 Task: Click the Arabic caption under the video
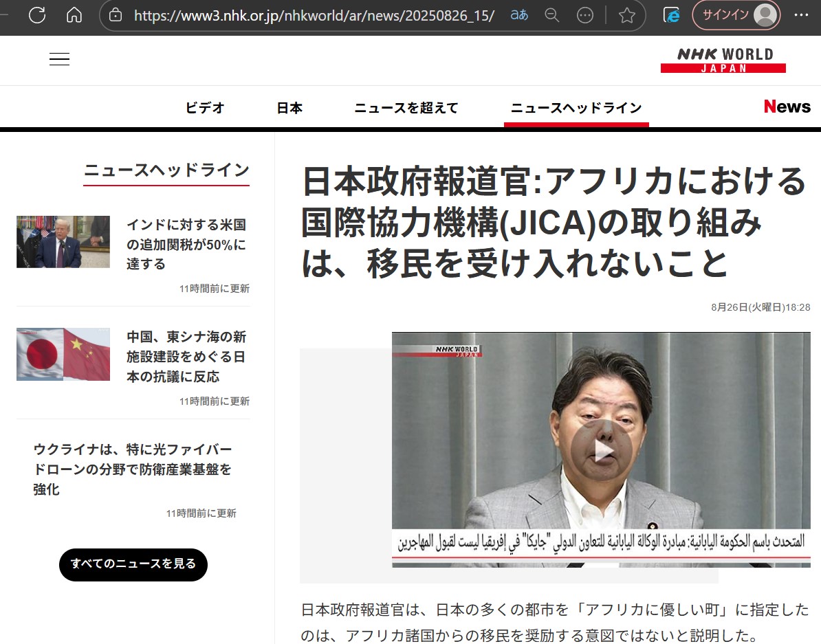click(601, 542)
